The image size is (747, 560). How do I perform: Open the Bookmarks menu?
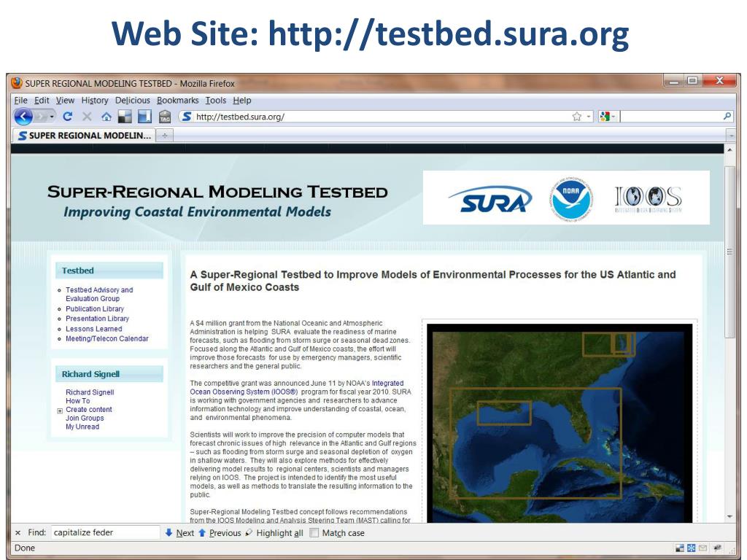tap(178, 101)
